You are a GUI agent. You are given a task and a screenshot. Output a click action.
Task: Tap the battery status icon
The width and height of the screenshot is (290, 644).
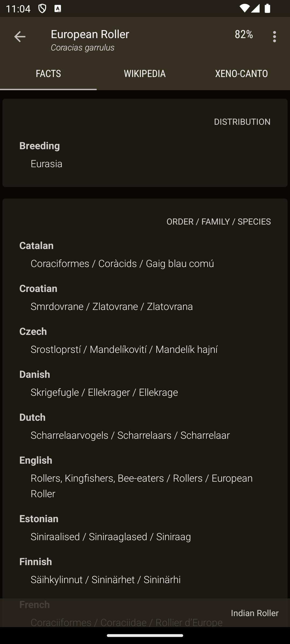tap(267, 8)
